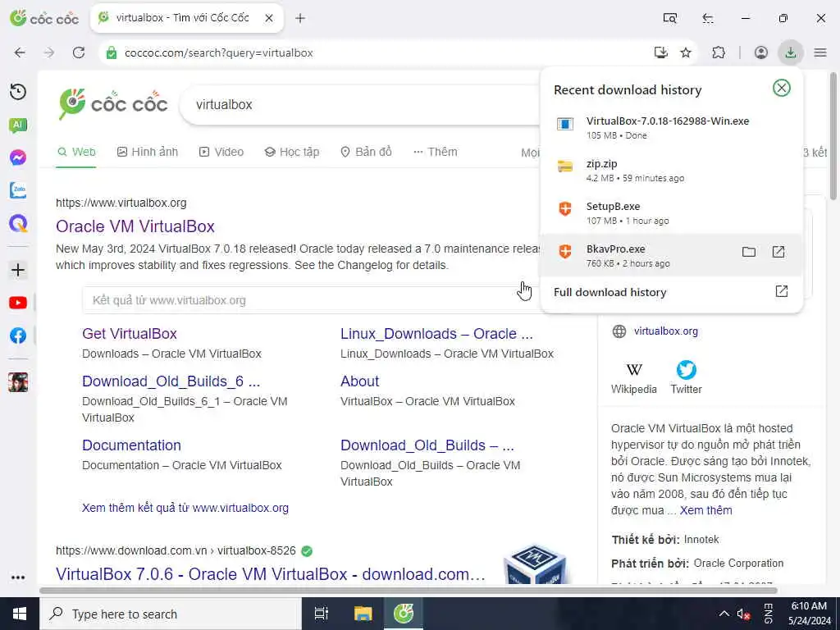Image resolution: width=840 pixels, height=630 pixels.
Task: Open the Oracle VM VirtualBox result
Action: click(135, 226)
